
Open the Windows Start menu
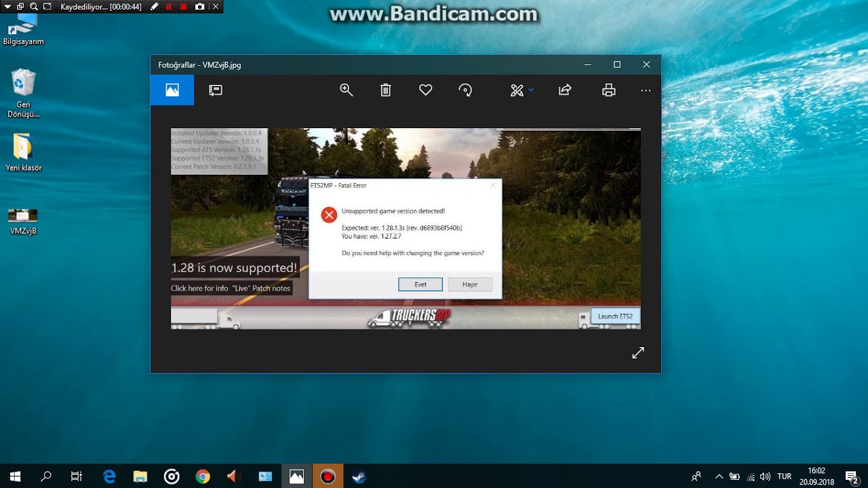tap(15, 476)
